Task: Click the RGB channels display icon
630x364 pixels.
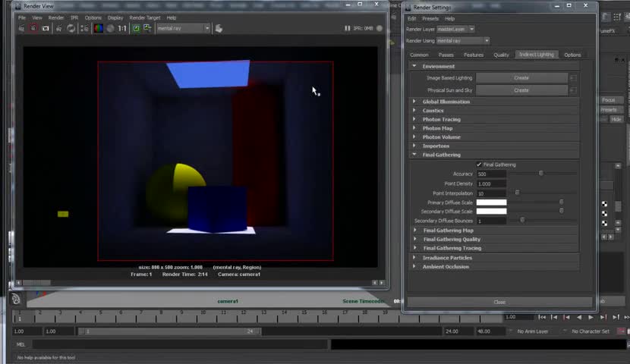Action: pos(99,29)
